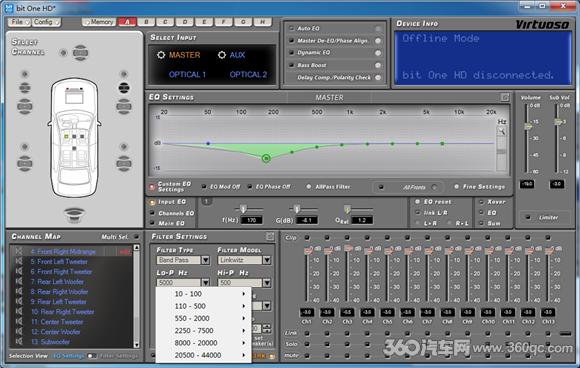Click the AUX input gear icon

tap(222, 55)
